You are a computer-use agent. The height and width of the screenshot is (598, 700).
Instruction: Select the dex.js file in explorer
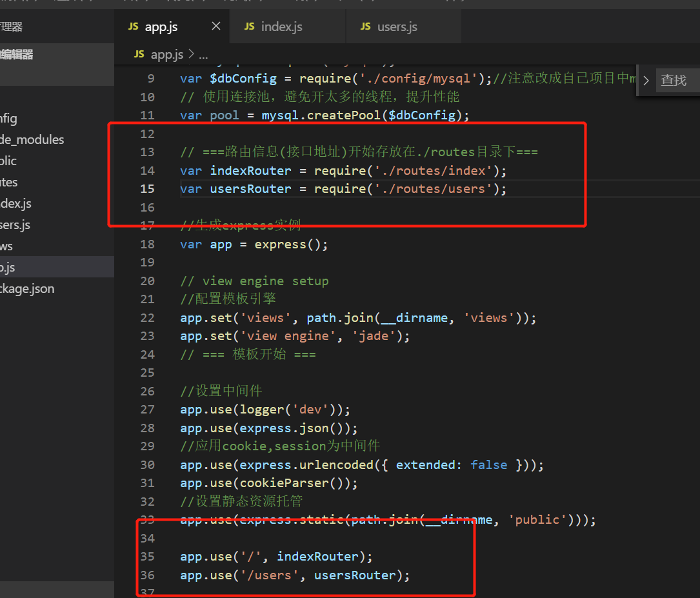coord(57,203)
